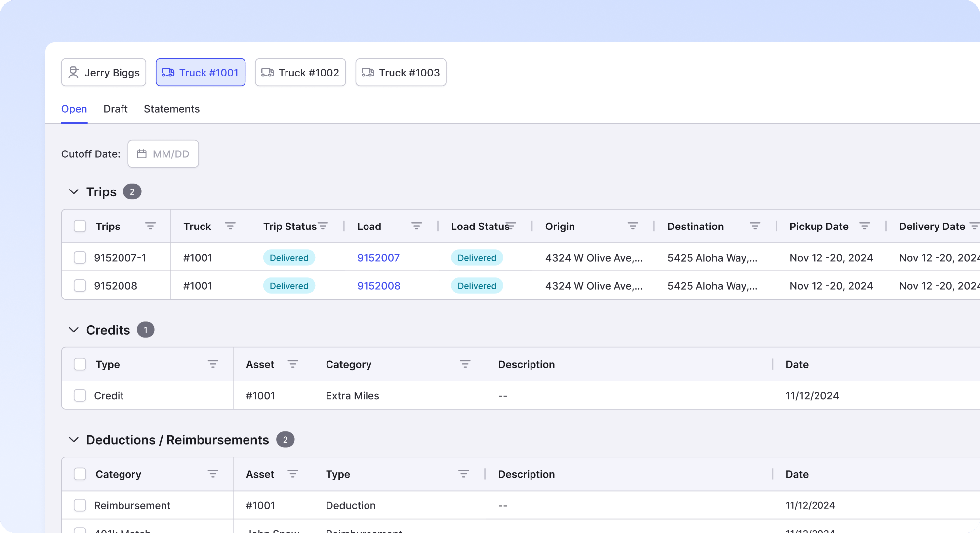The width and height of the screenshot is (980, 533).
Task: Check the trip 9152008 row
Action: [x=80, y=286]
